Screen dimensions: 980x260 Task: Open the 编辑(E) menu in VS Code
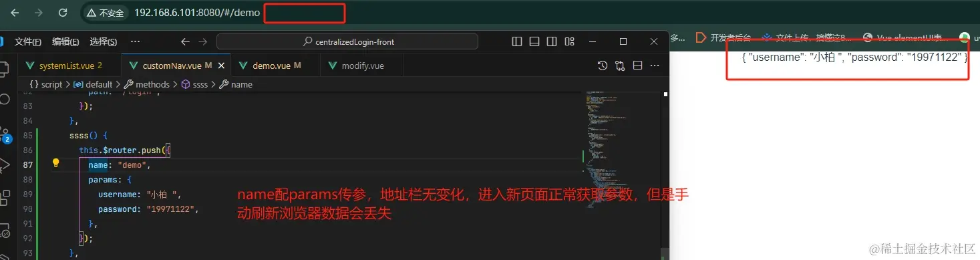coord(65,41)
